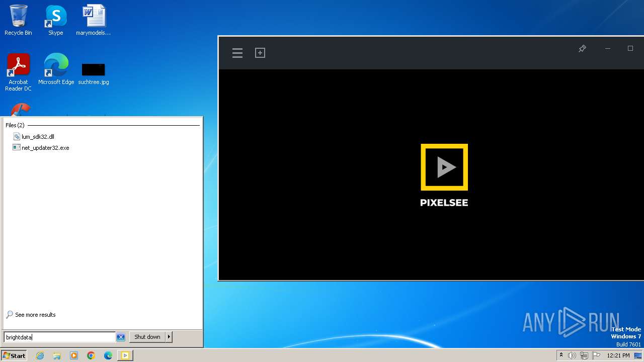Click the Shut down button
Screen dimensions: 644x362
147,337
